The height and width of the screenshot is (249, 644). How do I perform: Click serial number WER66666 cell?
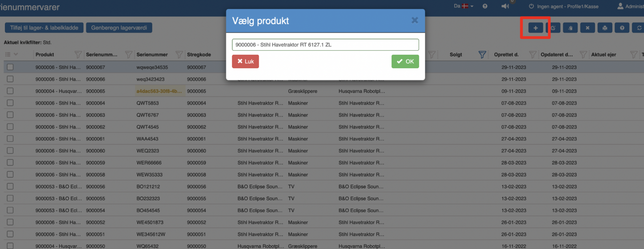pyautogui.click(x=149, y=163)
